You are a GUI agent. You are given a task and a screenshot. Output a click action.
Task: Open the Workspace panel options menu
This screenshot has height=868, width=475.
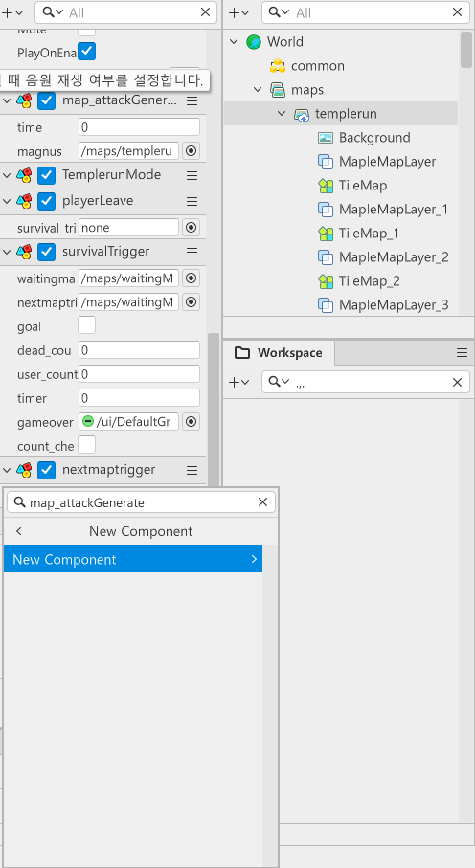(x=462, y=352)
